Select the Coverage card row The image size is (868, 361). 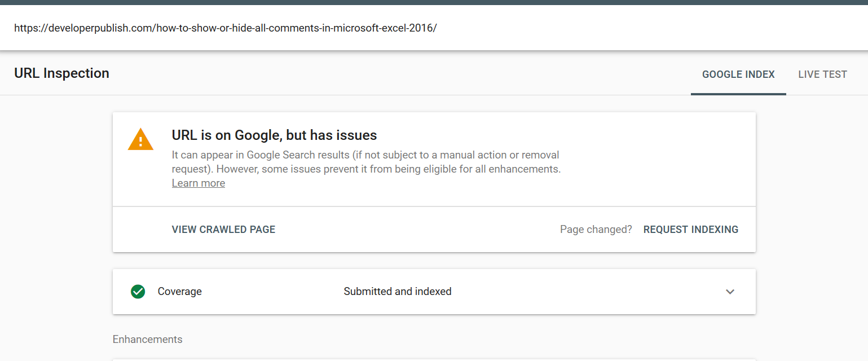coord(434,292)
